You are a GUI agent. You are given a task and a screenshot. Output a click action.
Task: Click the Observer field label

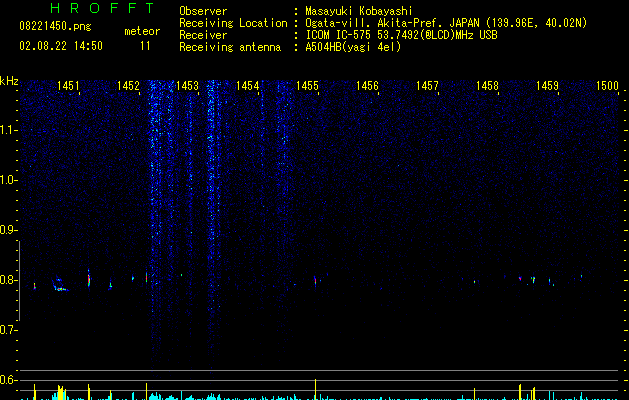coord(203,11)
